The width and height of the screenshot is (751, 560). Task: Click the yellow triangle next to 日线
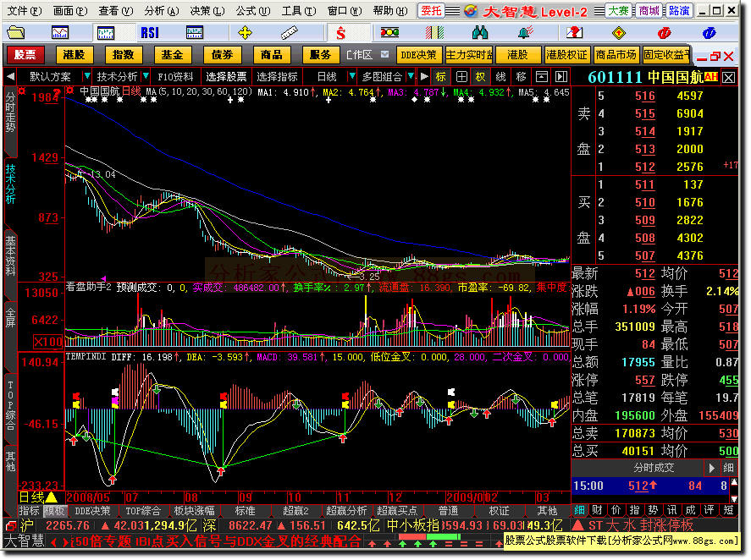(51, 497)
